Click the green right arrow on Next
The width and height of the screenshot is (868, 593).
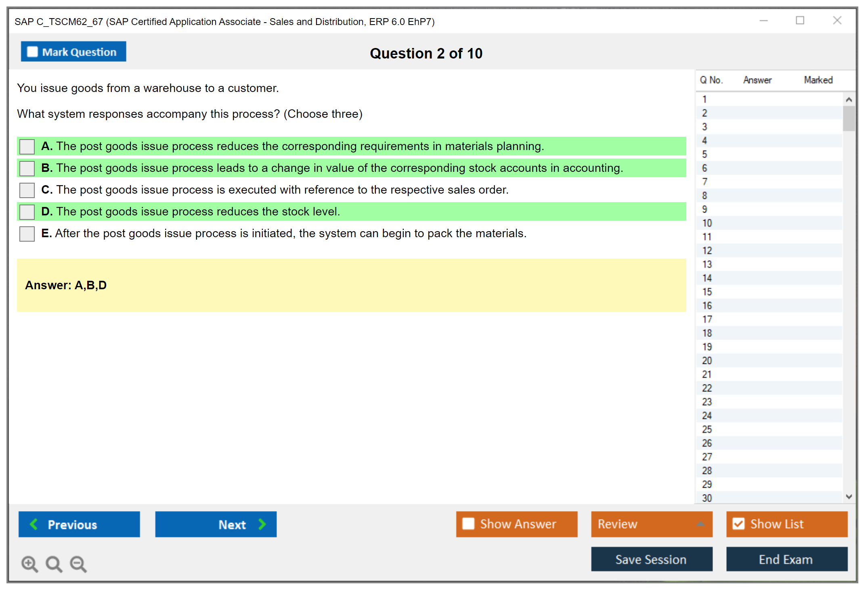click(x=262, y=524)
